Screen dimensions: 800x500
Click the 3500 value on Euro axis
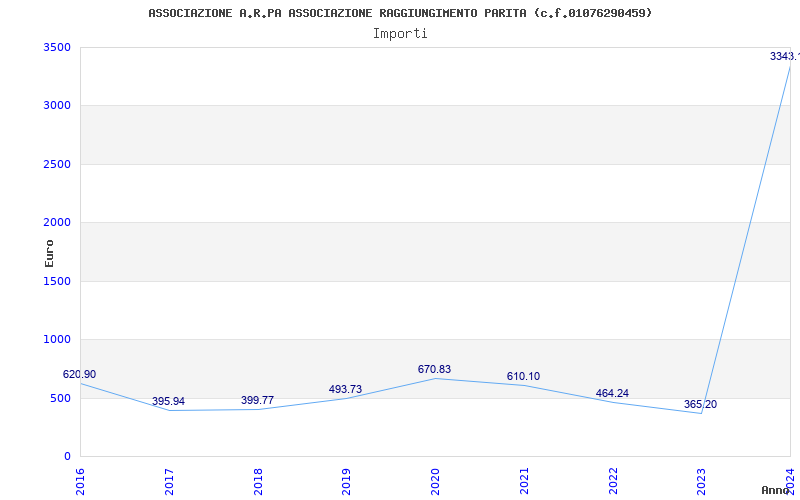[57, 47]
